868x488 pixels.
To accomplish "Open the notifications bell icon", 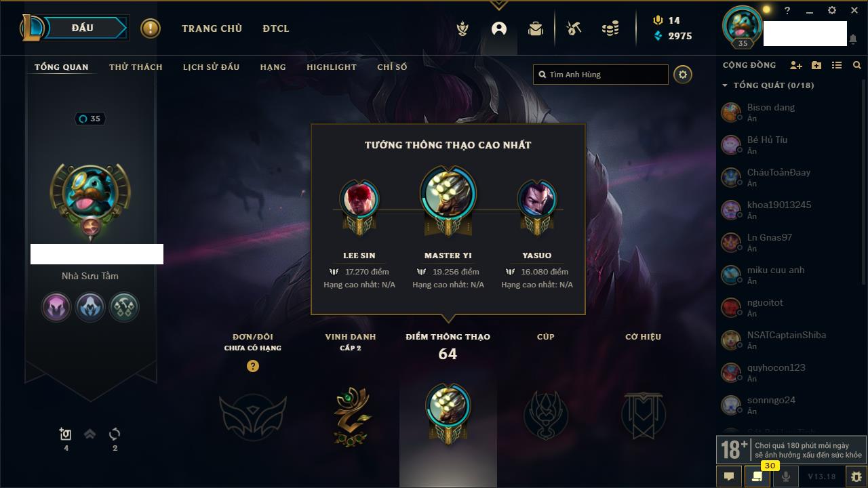I will coord(852,39).
